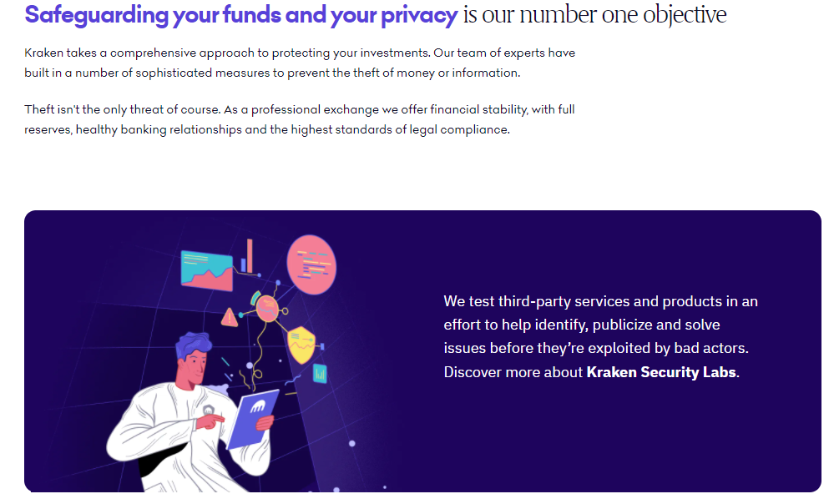Click the paragraph beginning "Theft isn't the only threat"

tap(300, 119)
